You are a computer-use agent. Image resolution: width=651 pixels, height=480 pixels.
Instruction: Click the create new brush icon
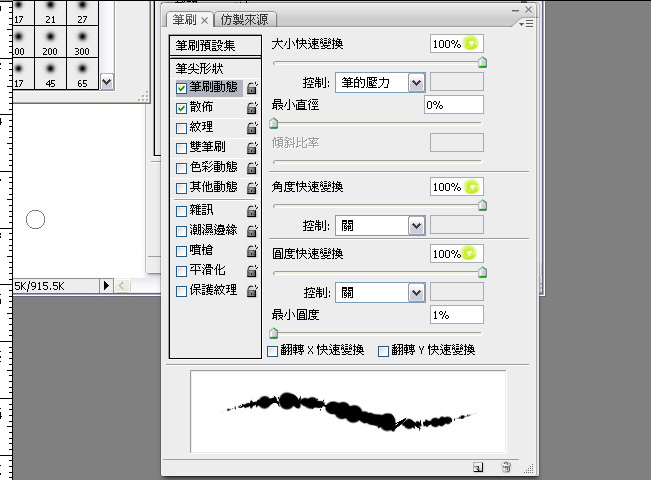coord(478,468)
